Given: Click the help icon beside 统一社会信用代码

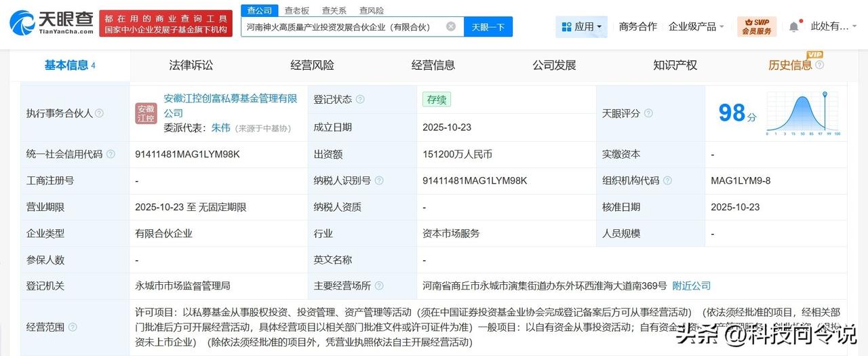Looking at the screenshot, I should (x=111, y=154).
